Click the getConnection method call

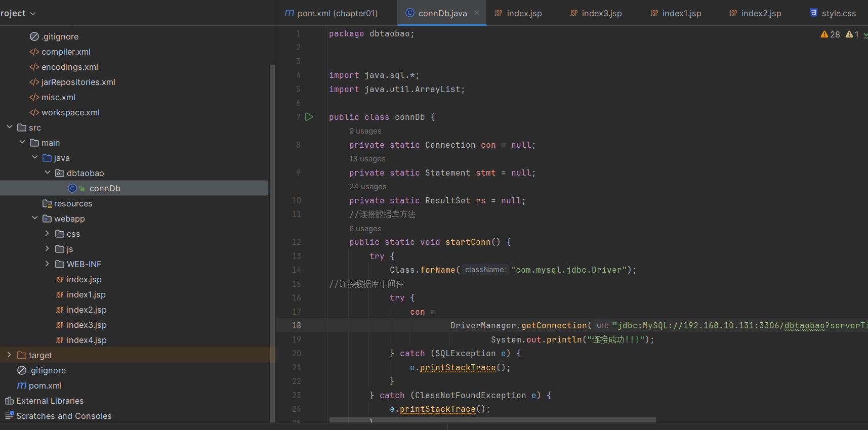click(x=554, y=326)
